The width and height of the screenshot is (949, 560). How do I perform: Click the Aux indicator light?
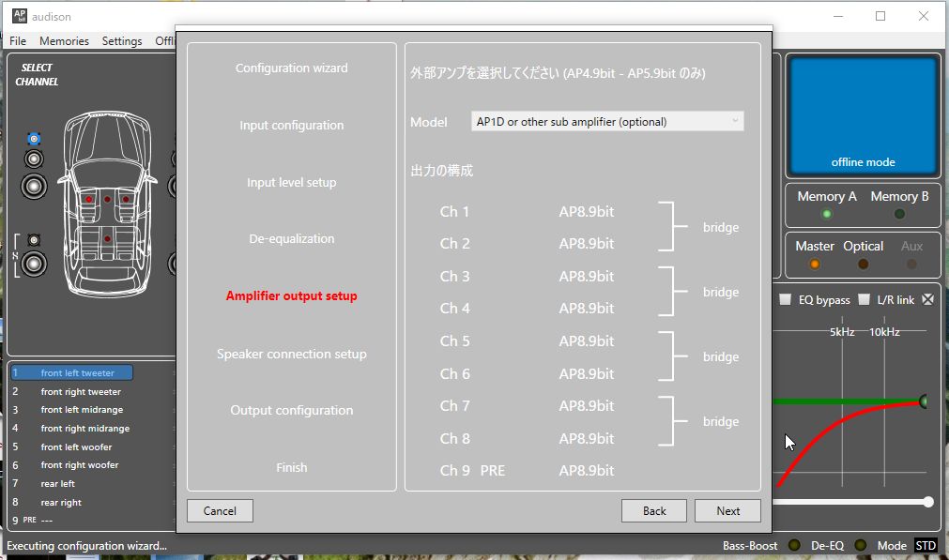coord(911,265)
